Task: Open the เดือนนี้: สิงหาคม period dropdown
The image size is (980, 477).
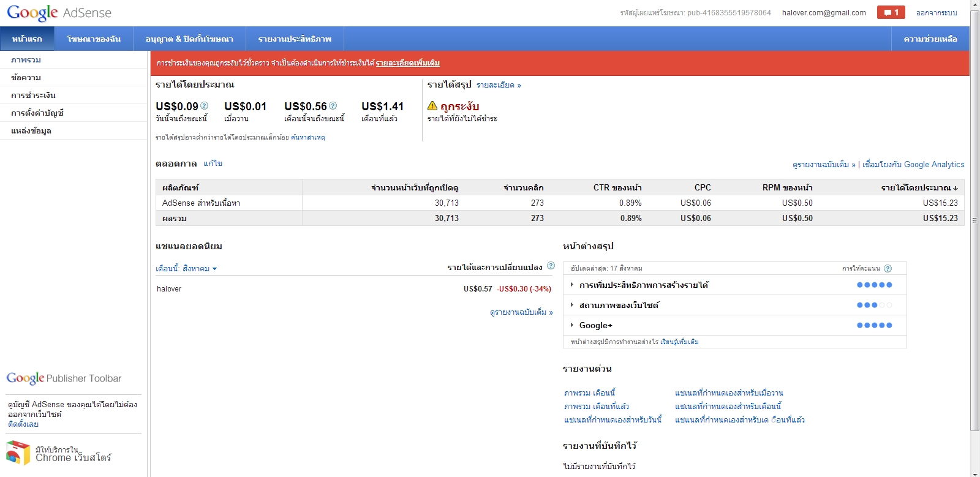Action: (186, 269)
